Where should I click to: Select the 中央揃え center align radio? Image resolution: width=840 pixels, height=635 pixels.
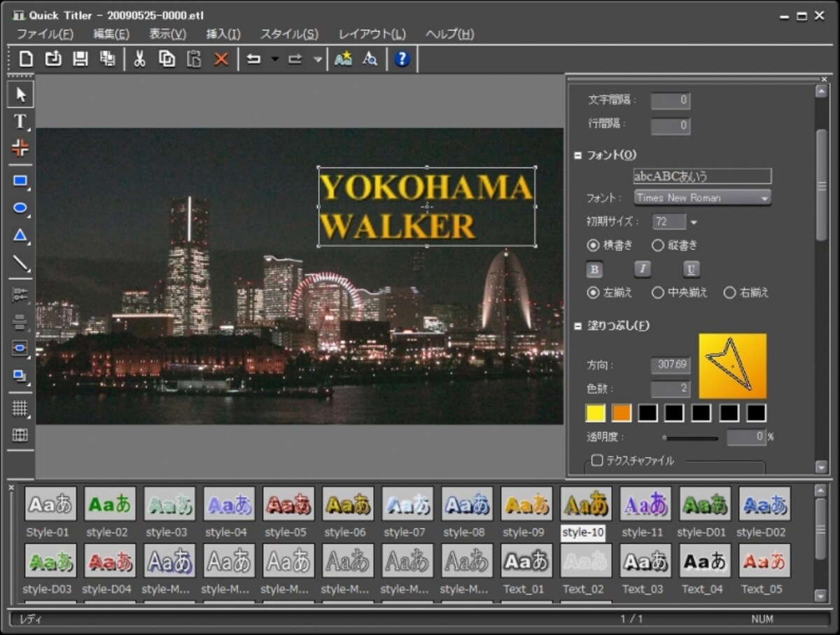(x=657, y=293)
